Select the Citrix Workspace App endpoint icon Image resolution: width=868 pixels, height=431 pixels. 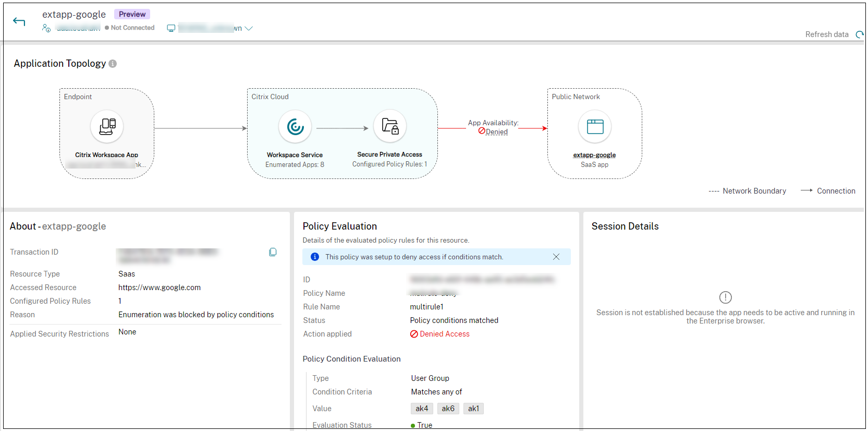tap(107, 126)
